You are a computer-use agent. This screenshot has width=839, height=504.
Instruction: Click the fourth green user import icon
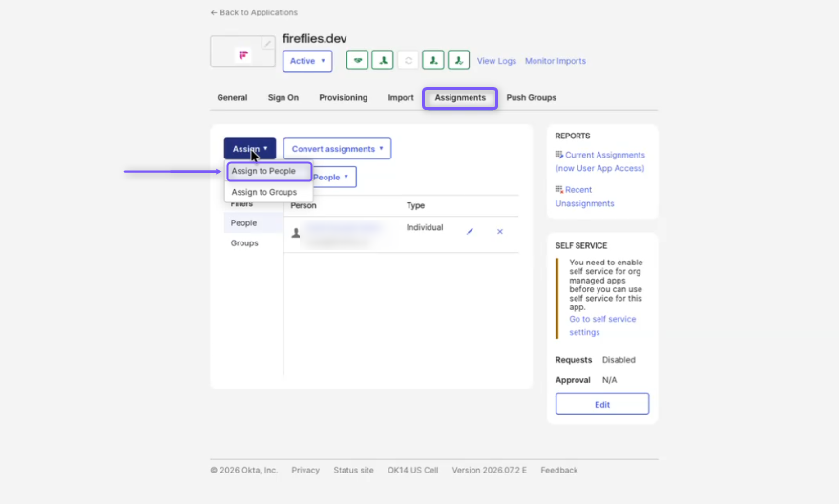click(x=433, y=60)
